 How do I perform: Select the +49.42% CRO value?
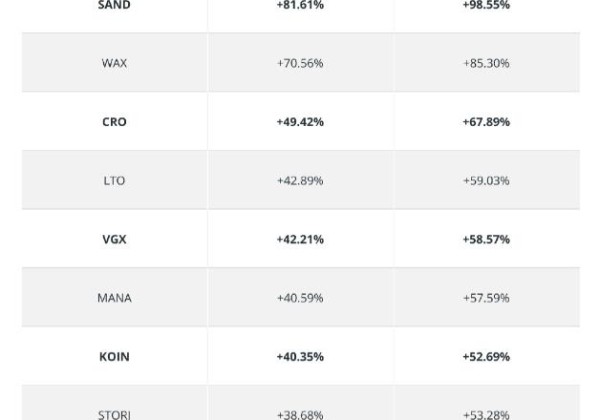300,122
